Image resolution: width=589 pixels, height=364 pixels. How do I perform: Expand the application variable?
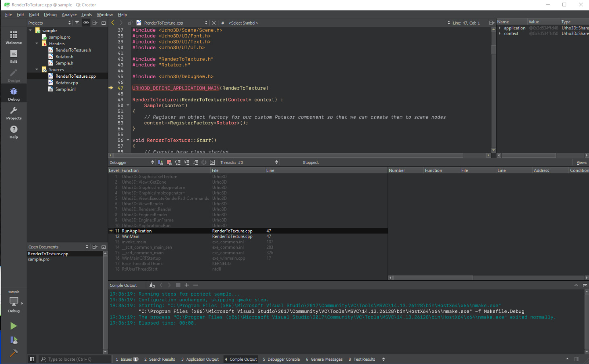pyautogui.click(x=500, y=28)
